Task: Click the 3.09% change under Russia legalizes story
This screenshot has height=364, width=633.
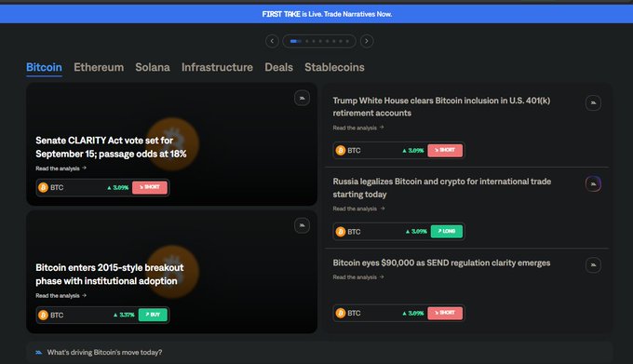Action: (x=416, y=232)
